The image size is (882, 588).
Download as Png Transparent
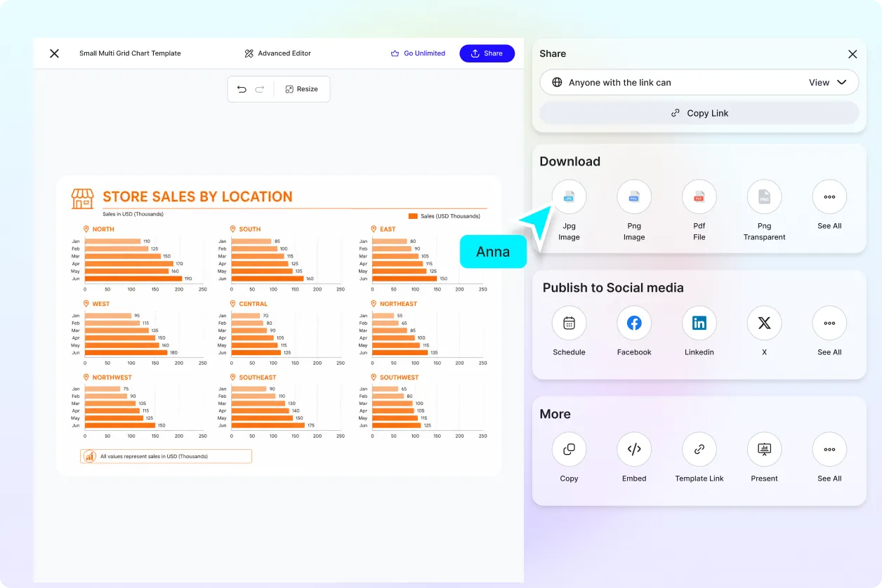point(764,197)
